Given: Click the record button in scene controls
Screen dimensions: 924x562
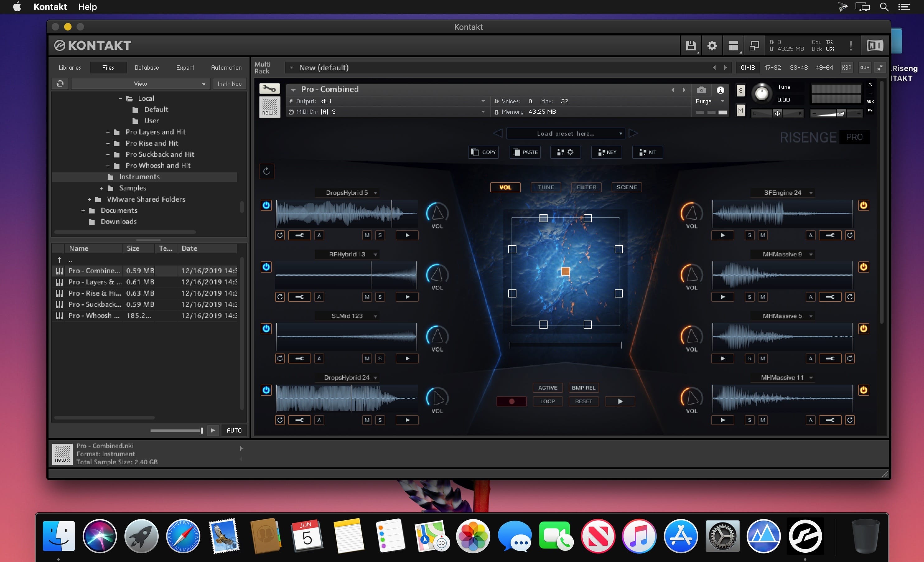Looking at the screenshot, I should pyautogui.click(x=511, y=401).
